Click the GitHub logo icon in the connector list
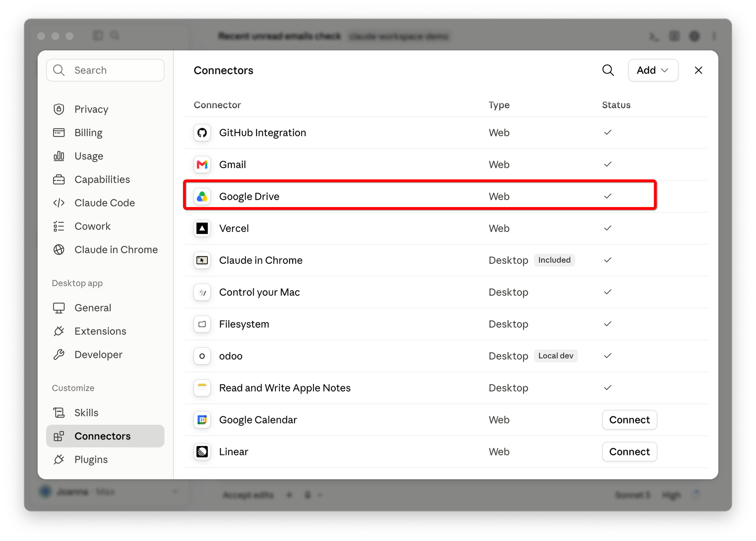Viewport: 756px width, 541px height. click(202, 133)
